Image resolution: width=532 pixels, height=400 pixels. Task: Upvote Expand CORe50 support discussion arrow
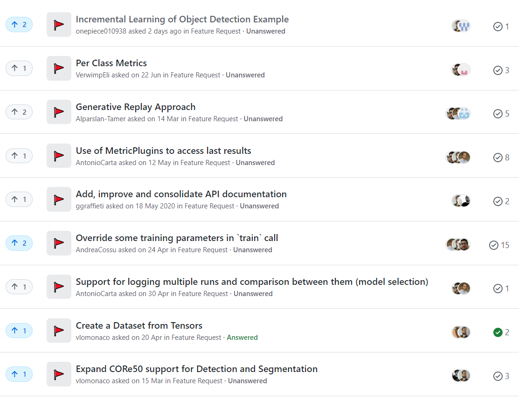19,374
